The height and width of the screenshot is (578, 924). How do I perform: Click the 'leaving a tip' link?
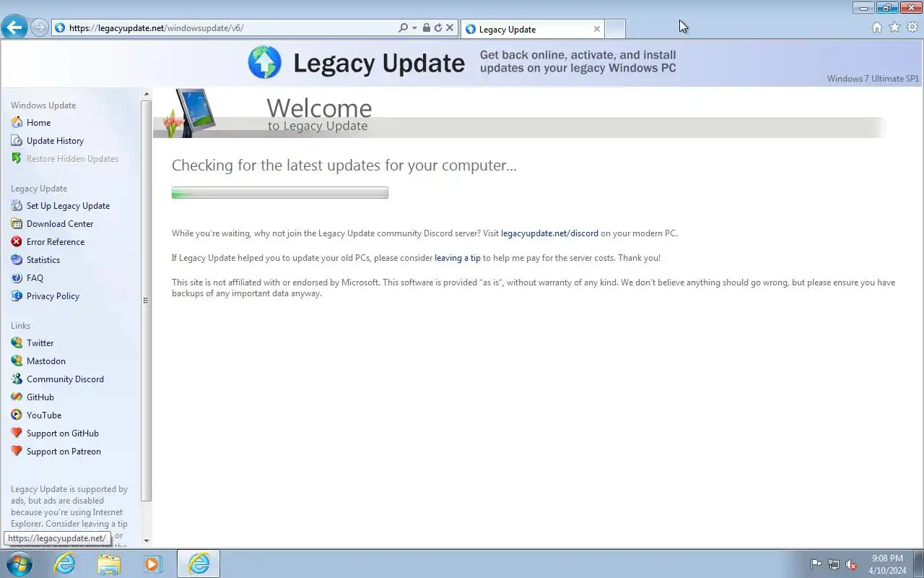(x=458, y=258)
